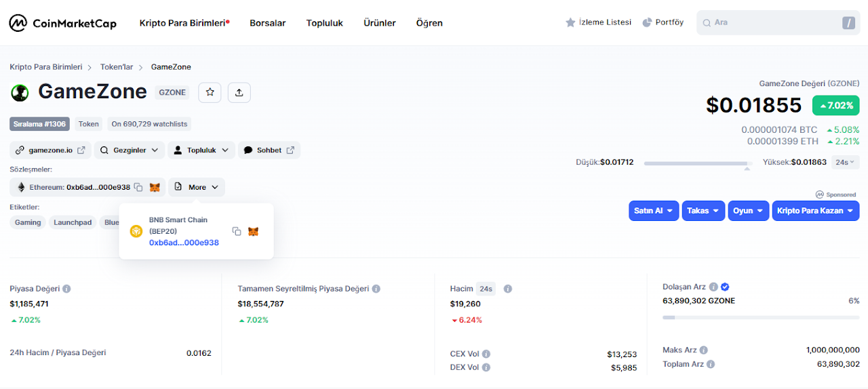Expand the Topluluk community dropdown button

201,150
